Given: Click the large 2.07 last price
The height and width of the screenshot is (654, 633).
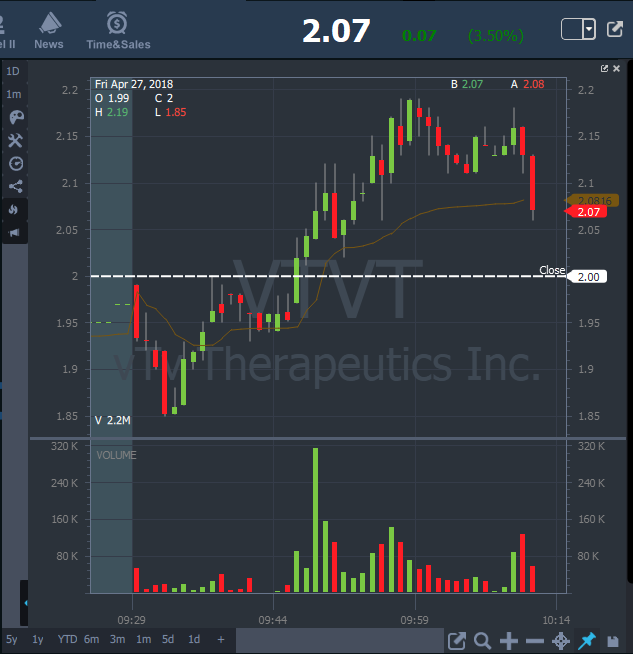Looking at the screenshot, I should click(336, 31).
